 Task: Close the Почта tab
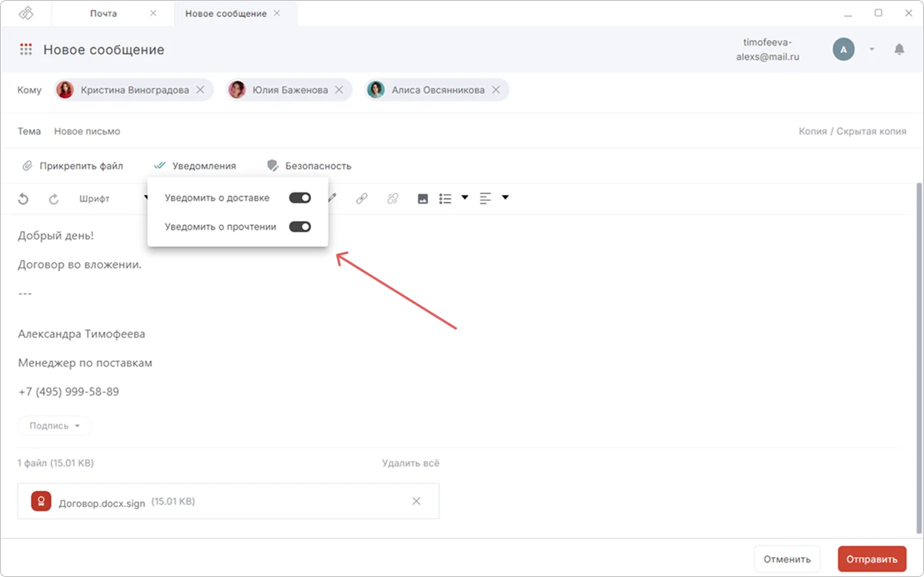pos(153,13)
